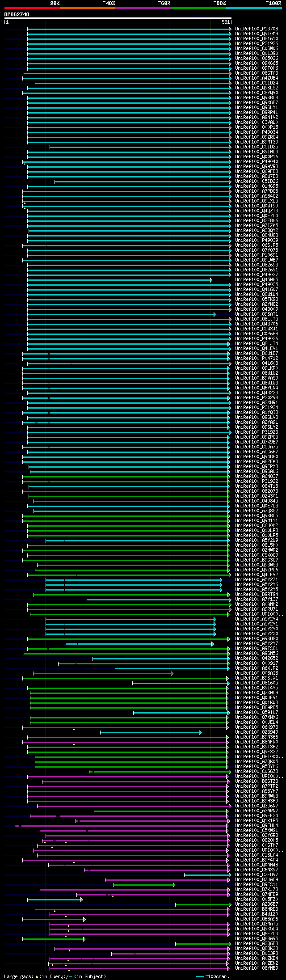Click the purple ~60% identity legend segment
Screen dimensions: 286x980
tap(143, 8)
